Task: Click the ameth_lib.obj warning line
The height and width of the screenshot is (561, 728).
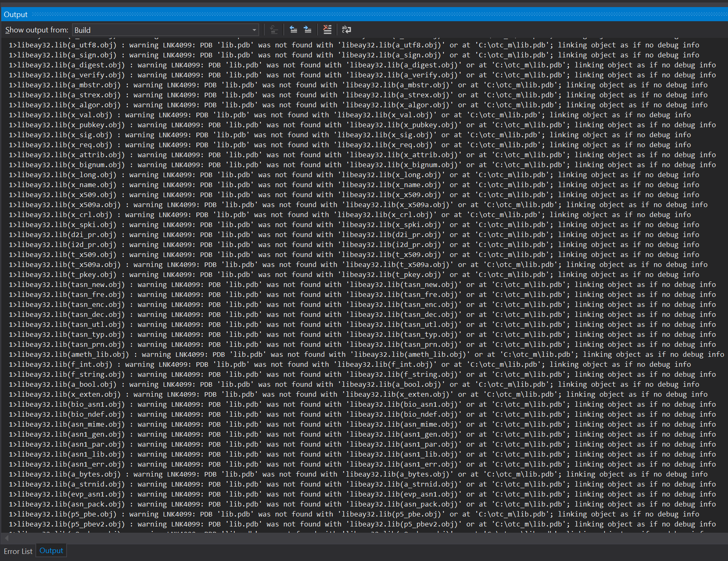Action: pos(366,354)
